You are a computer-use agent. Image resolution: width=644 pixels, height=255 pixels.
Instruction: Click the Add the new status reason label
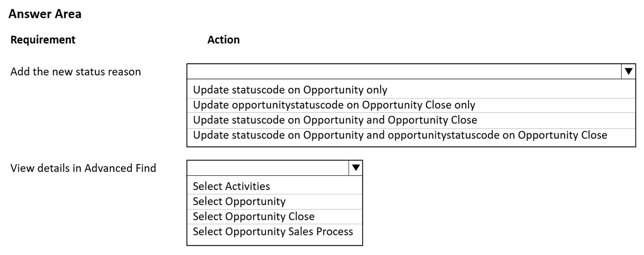click(76, 71)
